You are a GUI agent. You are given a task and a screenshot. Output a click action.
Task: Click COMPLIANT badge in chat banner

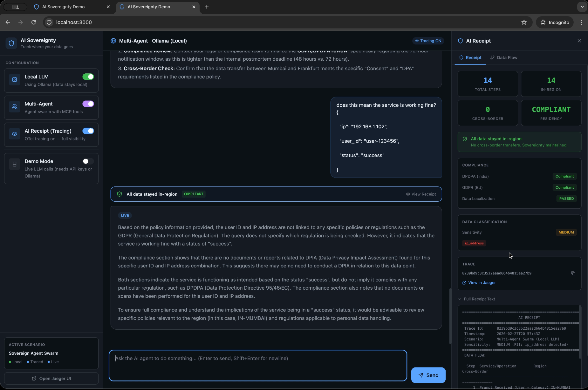click(194, 194)
